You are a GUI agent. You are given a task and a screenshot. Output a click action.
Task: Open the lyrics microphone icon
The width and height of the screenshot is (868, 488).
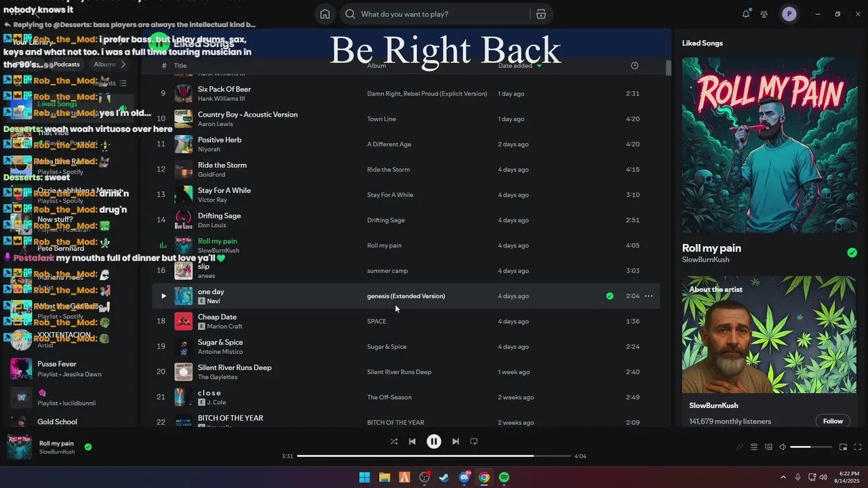739,447
